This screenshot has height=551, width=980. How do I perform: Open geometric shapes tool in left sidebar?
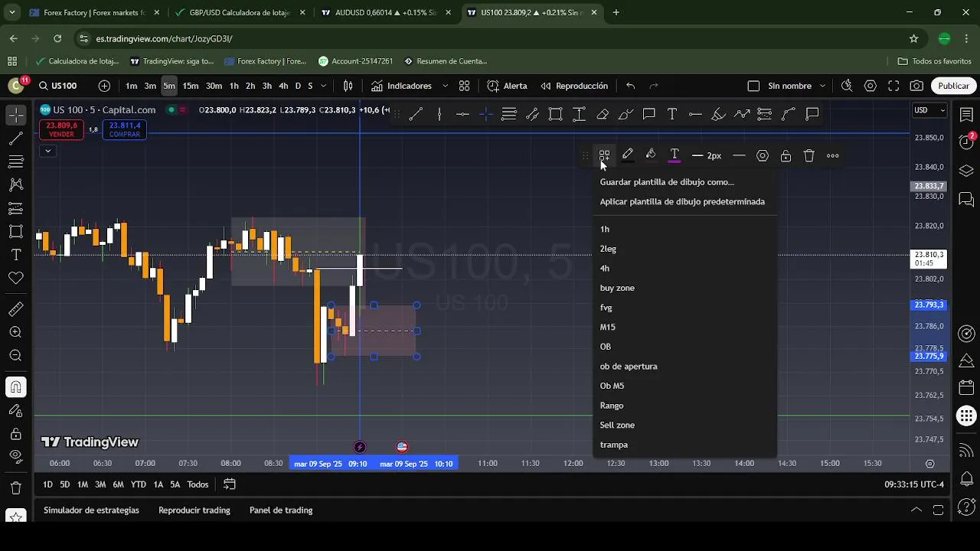click(15, 231)
